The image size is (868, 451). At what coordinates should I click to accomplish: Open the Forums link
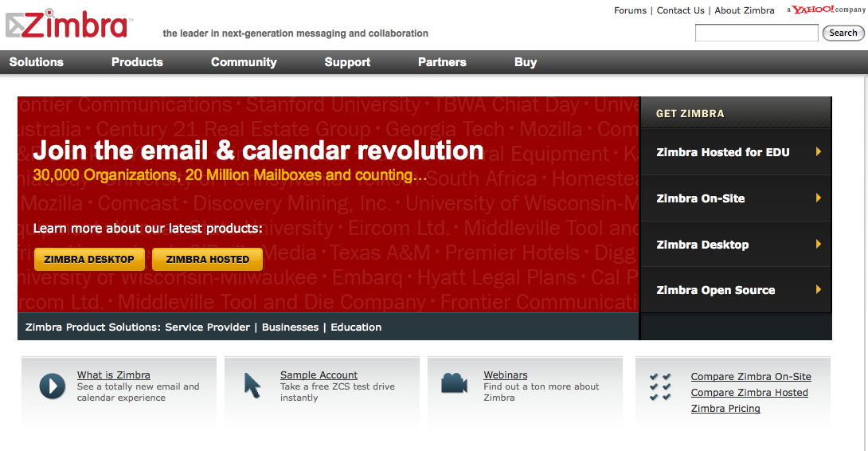[x=630, y=10]
